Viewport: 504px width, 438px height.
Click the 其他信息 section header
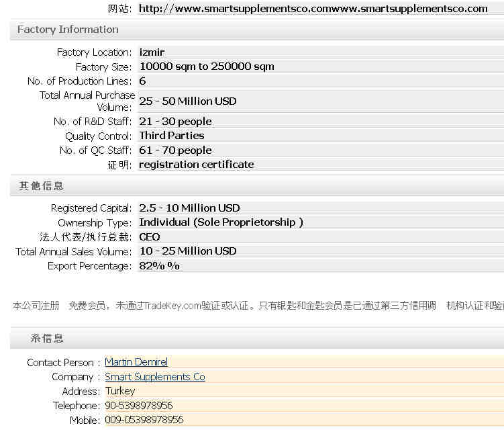tap(41, 186)
